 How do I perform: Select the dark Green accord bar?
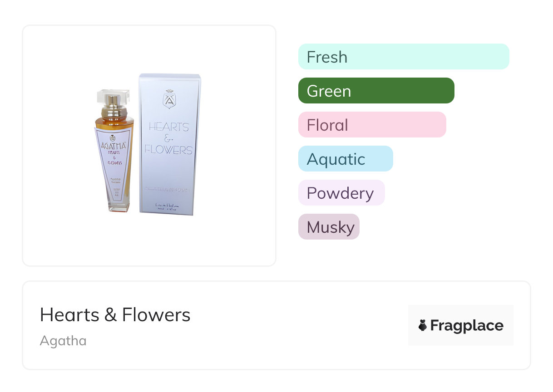pos(376,91)
